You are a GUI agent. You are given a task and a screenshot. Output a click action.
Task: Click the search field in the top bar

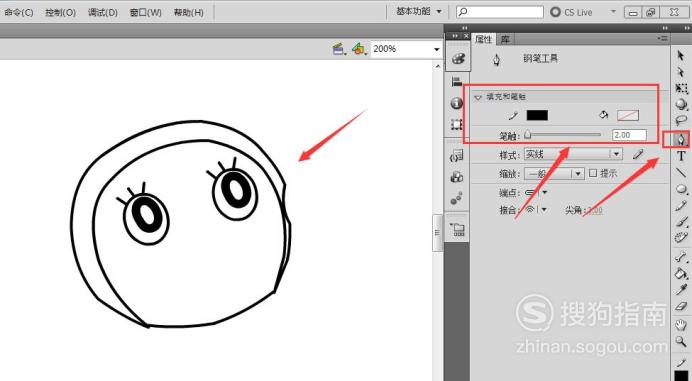[500, 12]
